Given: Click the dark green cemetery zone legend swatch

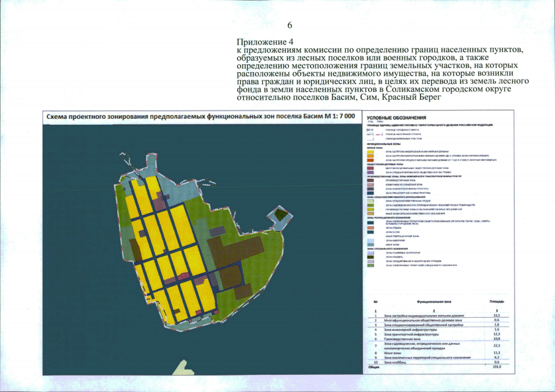Looking at the screenshot, I should (370, 257).
